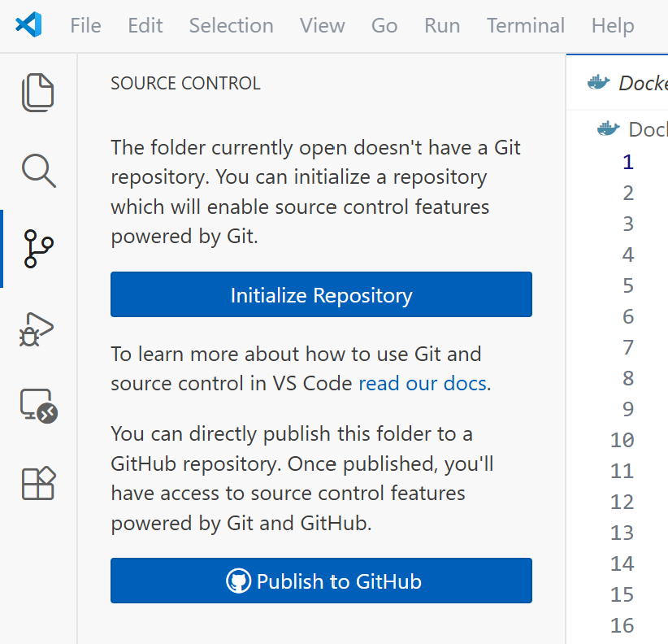This screenshot has height=644, width=668.
Task: Open the Selection menu
Action: pos(231,26)
